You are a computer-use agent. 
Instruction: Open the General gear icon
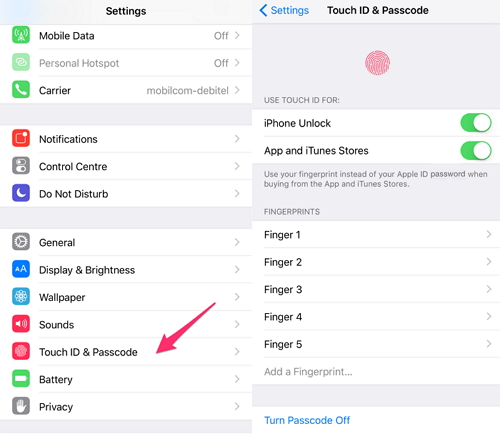click(x=21, y=242)
